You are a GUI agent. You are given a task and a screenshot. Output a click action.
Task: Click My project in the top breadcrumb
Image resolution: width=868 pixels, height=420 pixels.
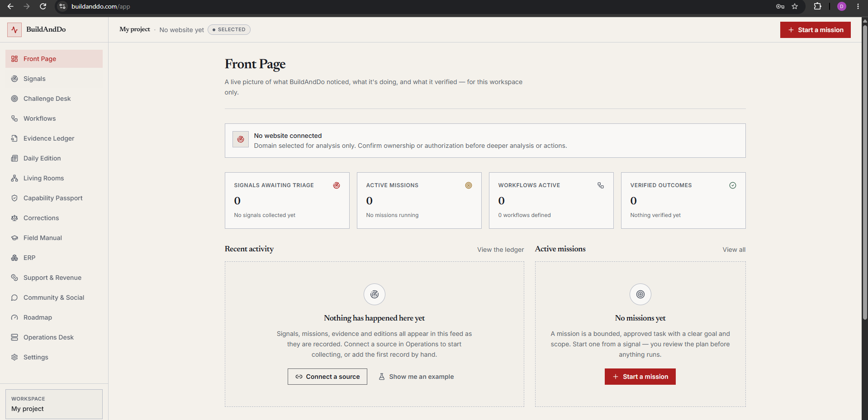[135, 29]
